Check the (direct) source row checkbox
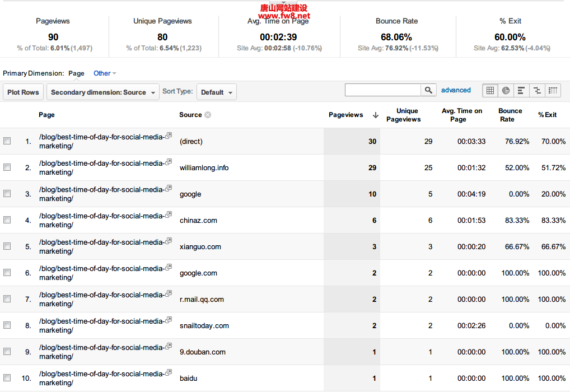Viewport: 570px width, 392px height. 7,141
